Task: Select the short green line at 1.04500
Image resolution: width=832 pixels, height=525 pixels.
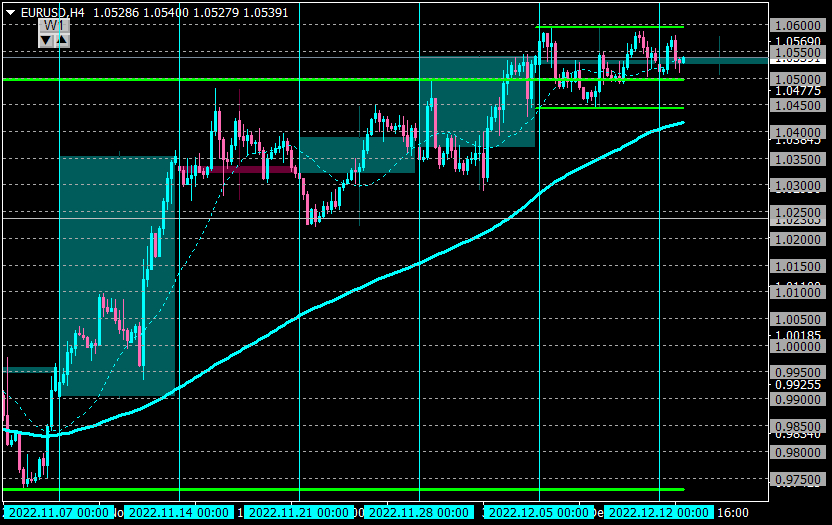Action: [610, 108]
